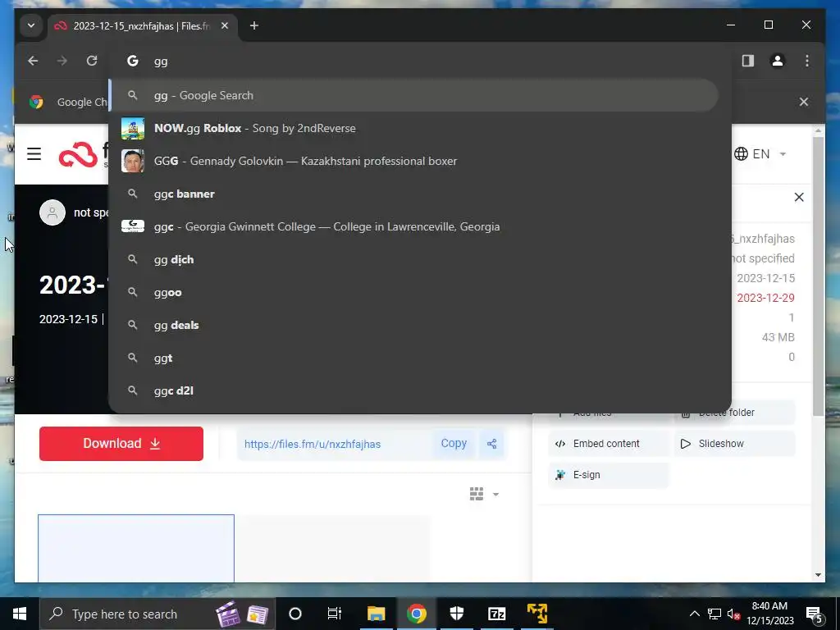Click the share icon next to Copy
This screenshot has width=840, height=630.
coord(492,444)
